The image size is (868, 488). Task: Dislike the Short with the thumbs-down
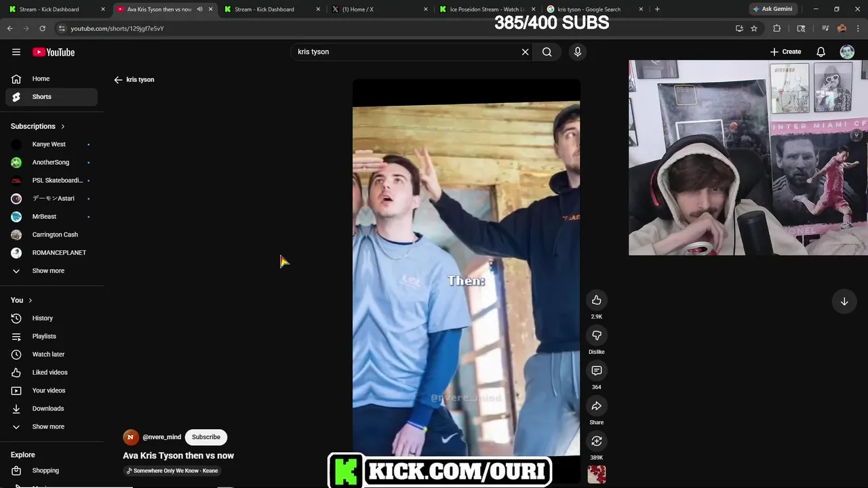click(597, 335)
